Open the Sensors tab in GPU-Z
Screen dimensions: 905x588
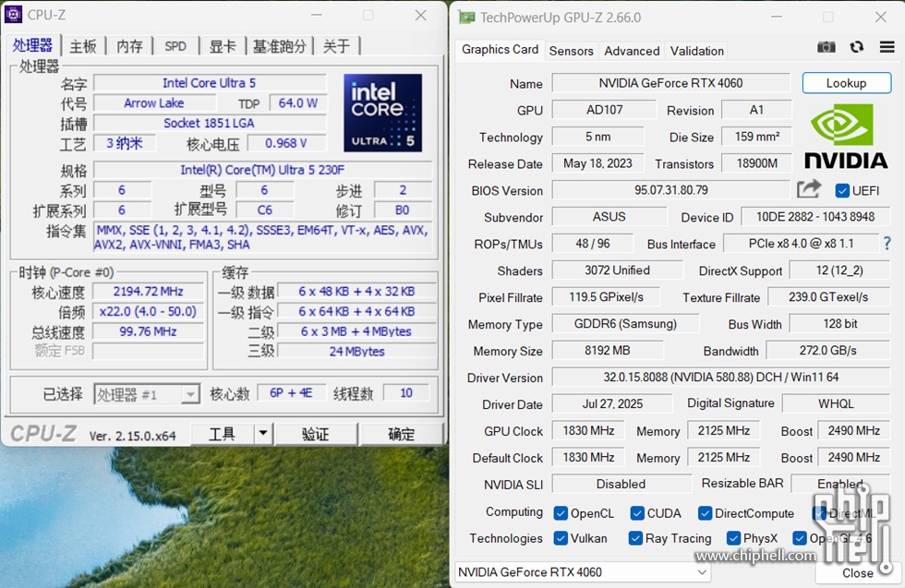571,51
